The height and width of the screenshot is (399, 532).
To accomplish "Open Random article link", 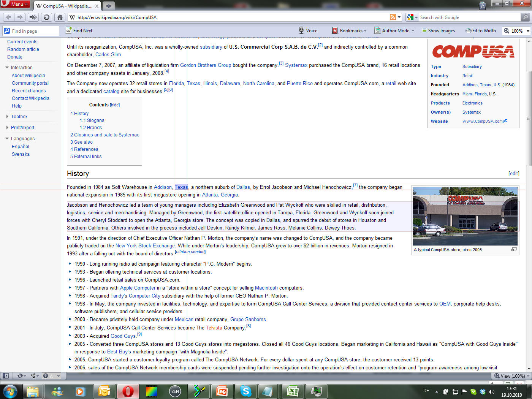I will [23, 49].
